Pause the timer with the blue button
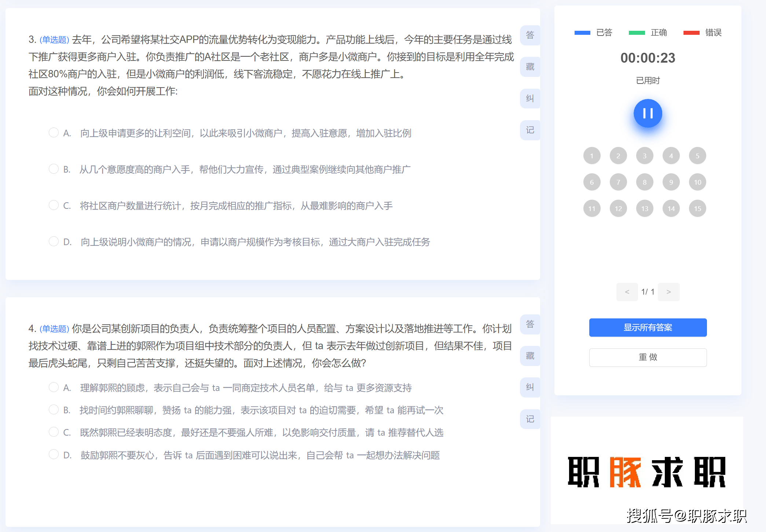This screenshot has width=766, height=532. click(648, 114)
